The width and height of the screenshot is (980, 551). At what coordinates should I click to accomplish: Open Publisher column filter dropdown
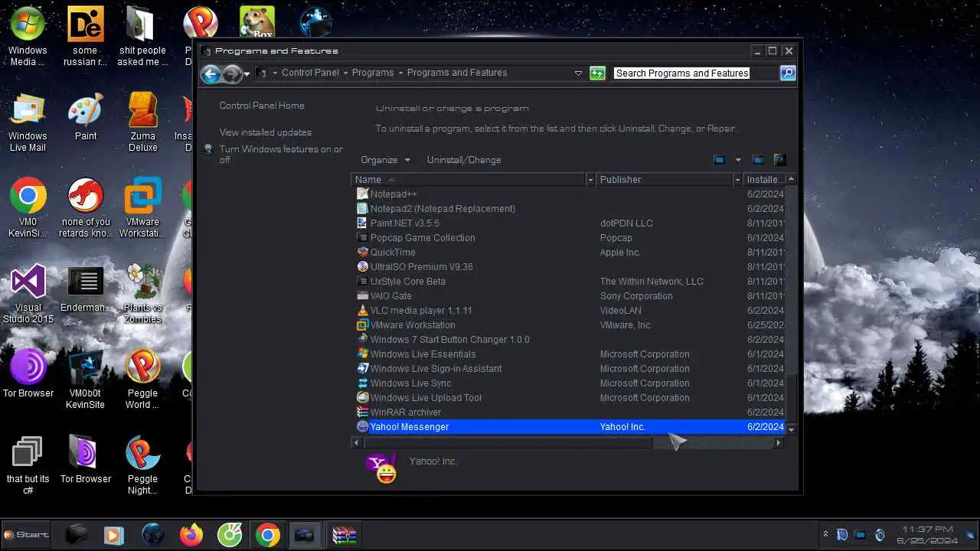click(x=737, y=180)
